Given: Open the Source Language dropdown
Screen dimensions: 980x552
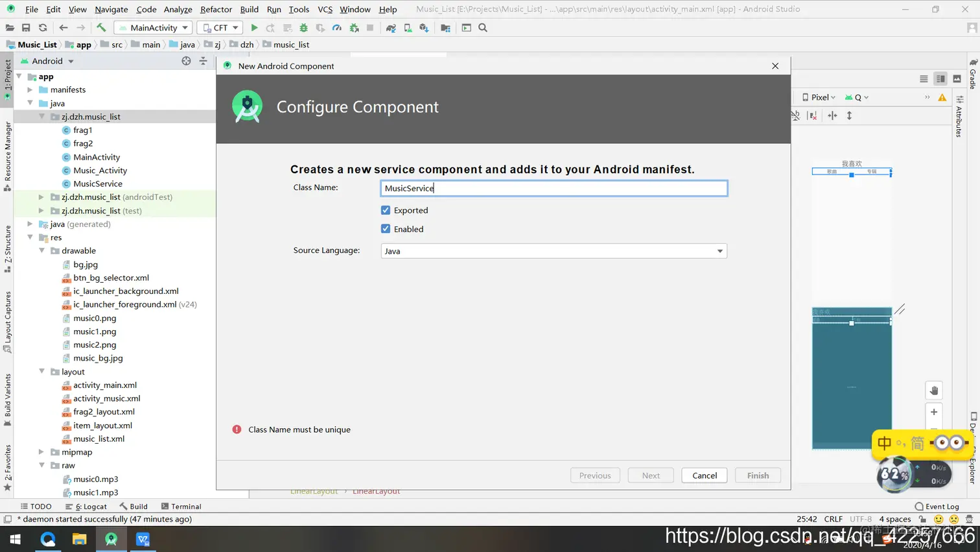Looking at the screenshot, I should (x=554, y=251).
